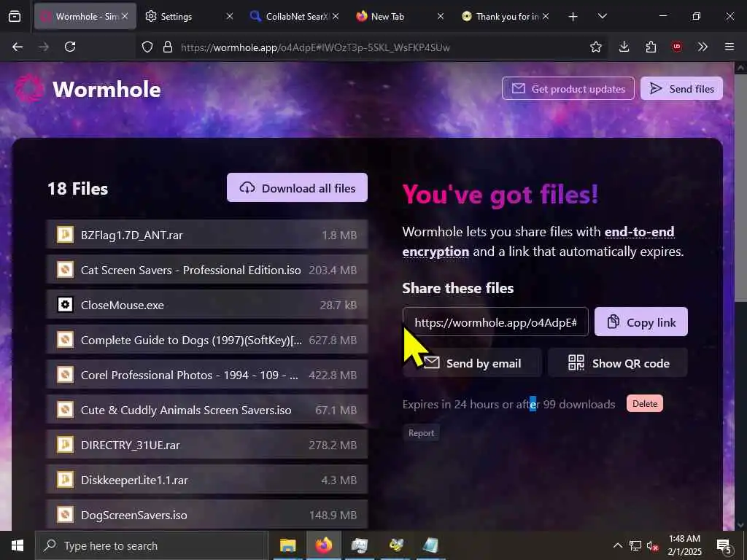Select DIRECTRY_31UE.rar file row

206,445
